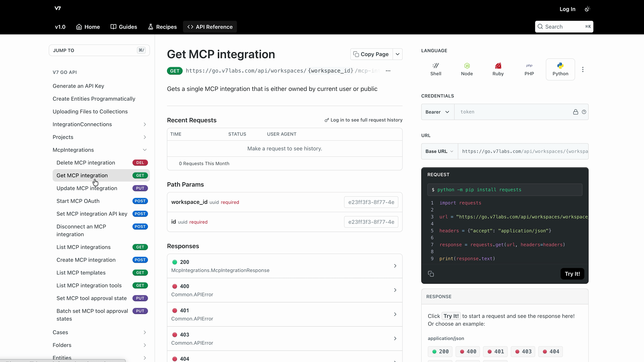Screen dimensions: 644x362
Task: Select the Ruby language icon
Action: pyautogui.click(x=498, y=69)
